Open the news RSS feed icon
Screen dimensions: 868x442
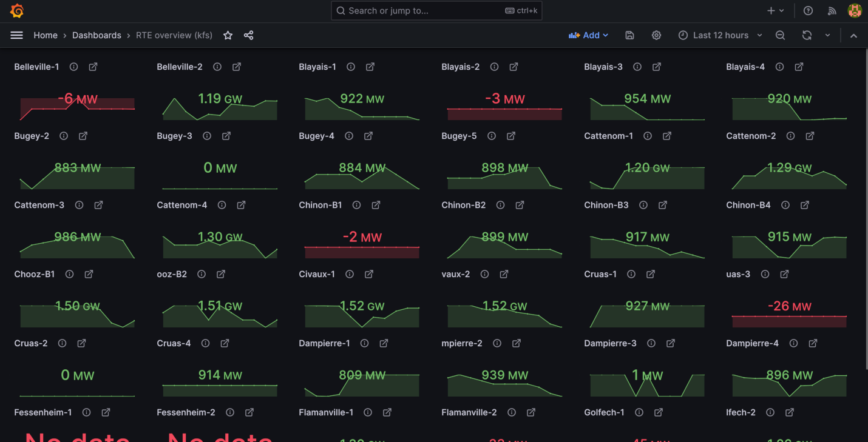[x=832, y=11]
